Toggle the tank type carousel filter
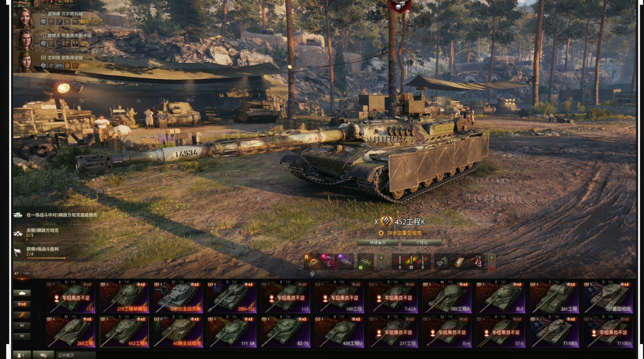644x359 pixels. click(x=22, y=293)
